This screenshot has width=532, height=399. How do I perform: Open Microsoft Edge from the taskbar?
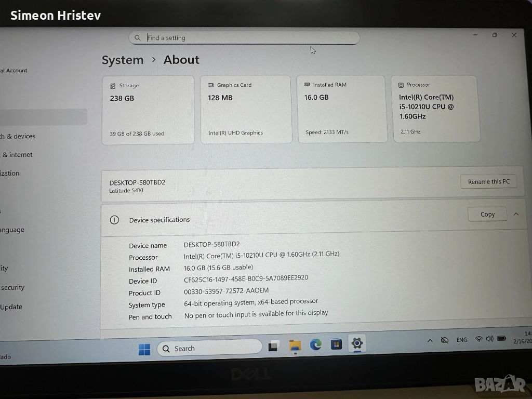pyautogui.click(x=316, y=344)
